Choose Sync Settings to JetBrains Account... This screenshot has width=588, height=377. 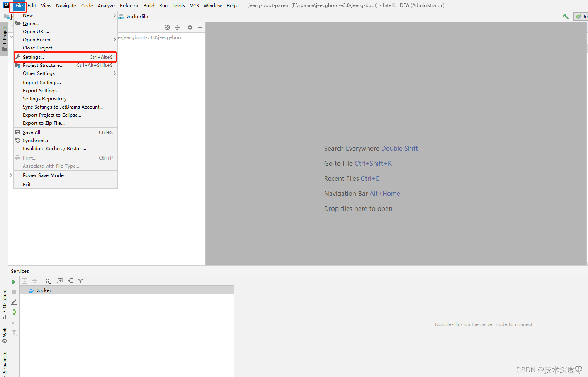point(65,107)
